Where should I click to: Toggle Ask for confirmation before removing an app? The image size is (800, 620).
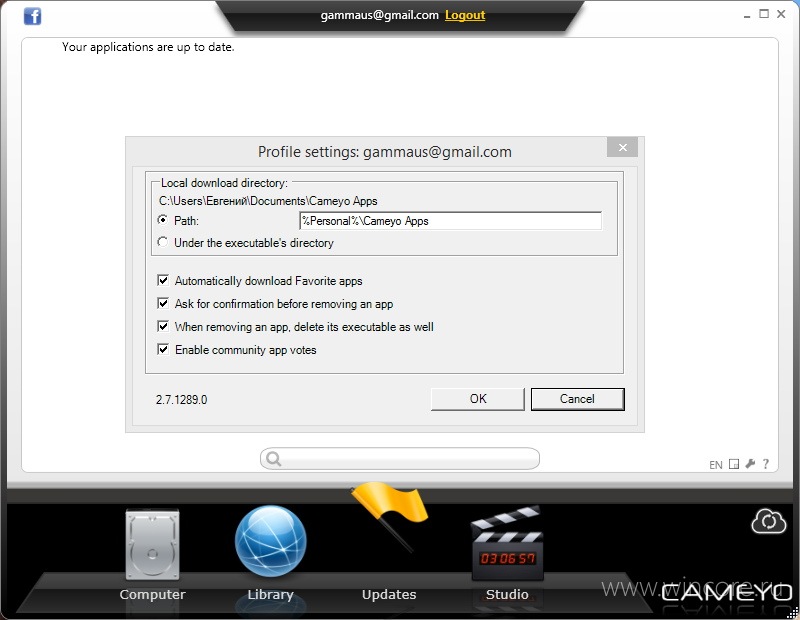point(163,303)
